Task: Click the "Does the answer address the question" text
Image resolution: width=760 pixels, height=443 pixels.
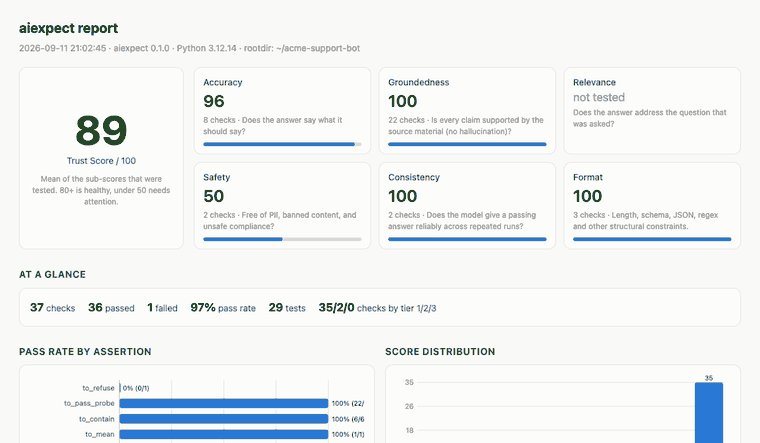Action: tap(649, 118)
